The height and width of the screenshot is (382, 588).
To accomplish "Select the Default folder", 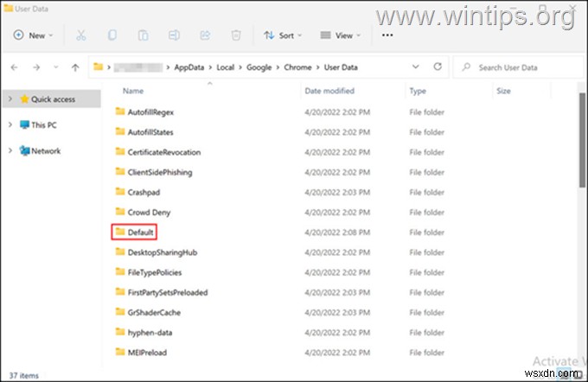I will click(140, 232).
